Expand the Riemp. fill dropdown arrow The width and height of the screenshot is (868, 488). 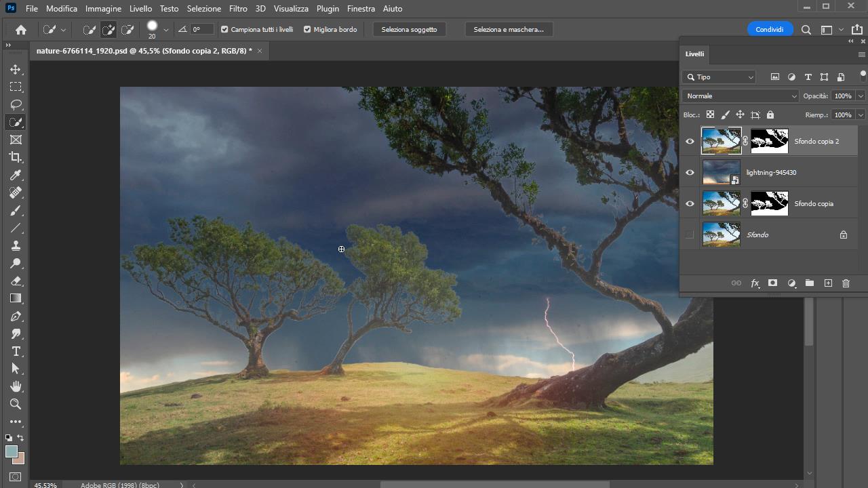tap(861, 115)
